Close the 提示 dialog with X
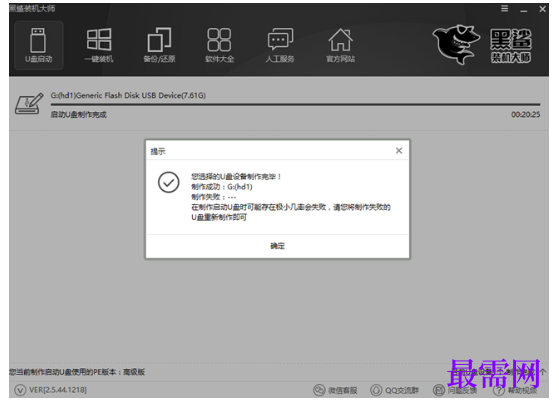 pyautogui.click(x=399, y=151)
